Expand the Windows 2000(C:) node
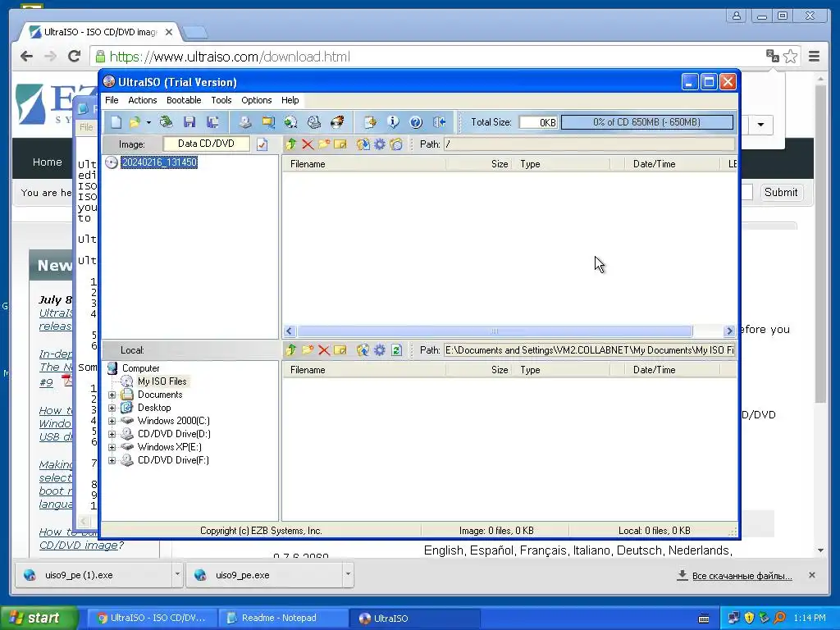Screen dimensions: 840x630 pos(112,421)
